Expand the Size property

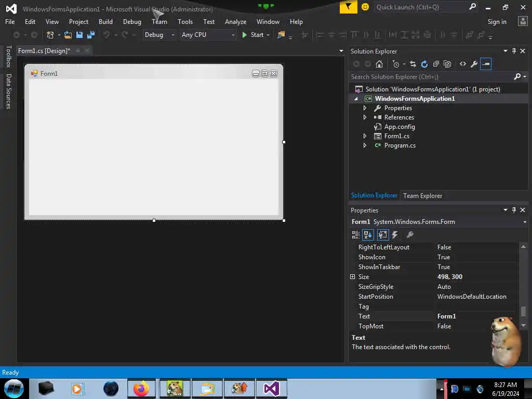click(353, 277)
